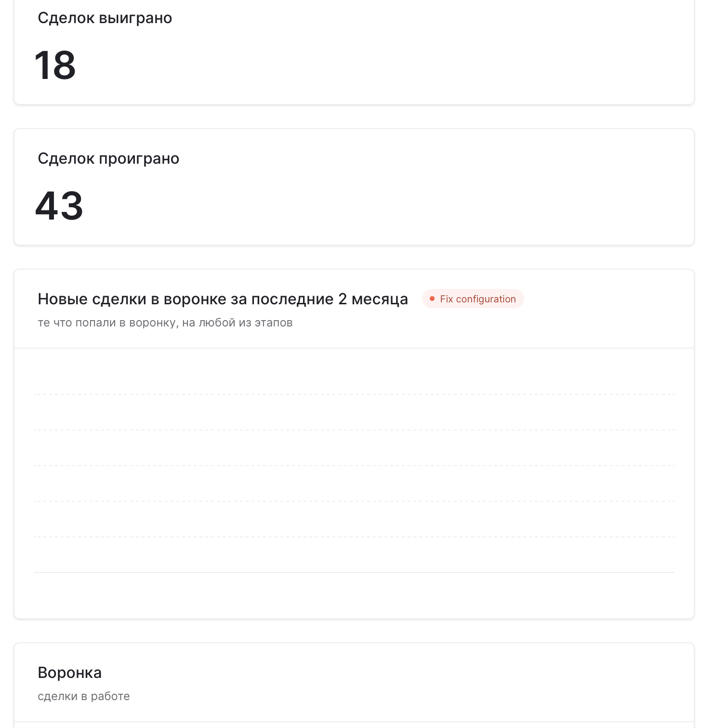Click the solid baseline axis of chart
Image resolution: width=714 pixels, height=728 pixels.
point(354,572)
